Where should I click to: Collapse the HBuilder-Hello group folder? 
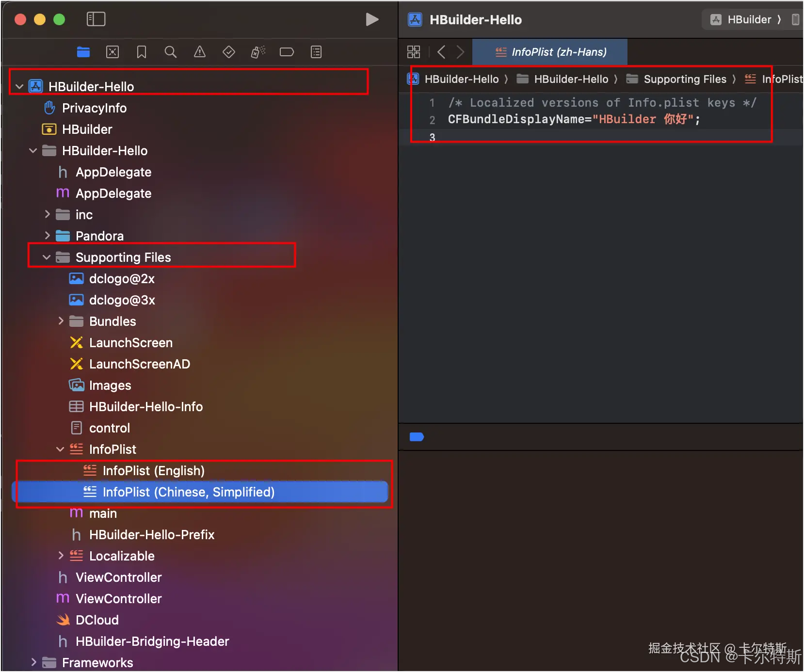[x=33, y=151]
